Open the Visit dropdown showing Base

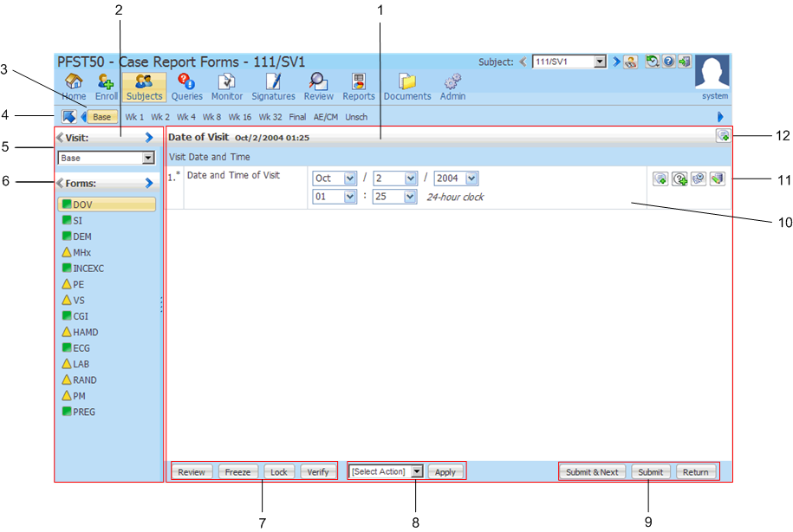point(106,158)
